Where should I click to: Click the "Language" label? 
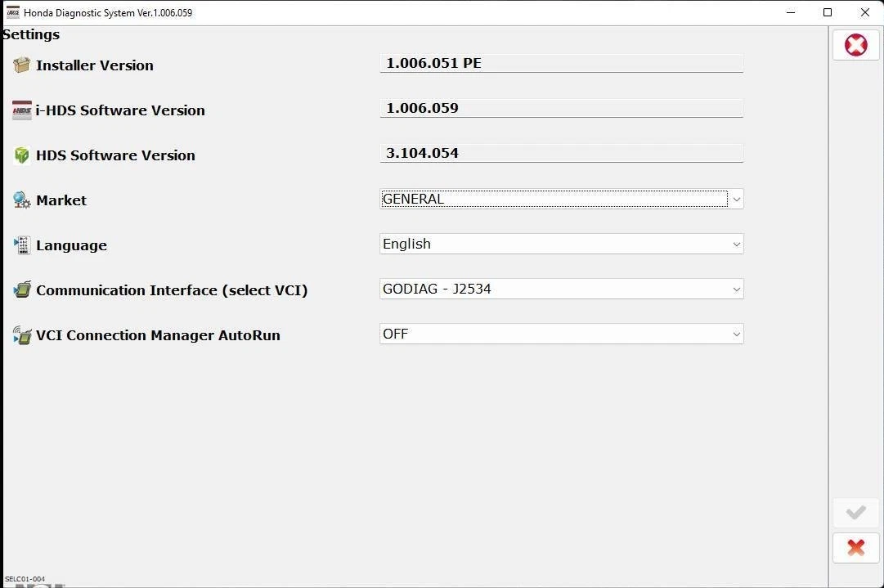[x=72, y=246]
